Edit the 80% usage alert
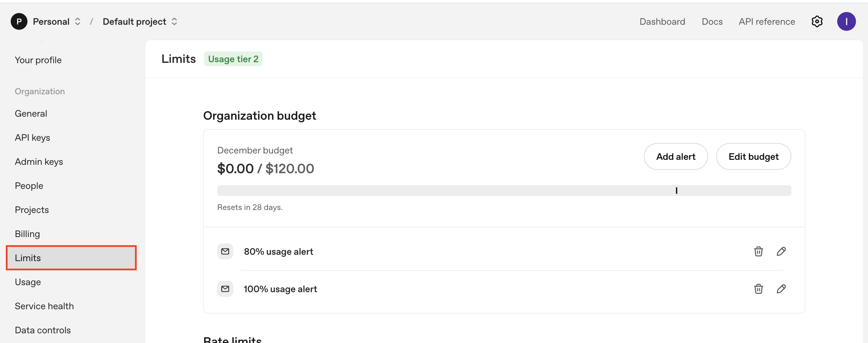 (x=781, y=251)
